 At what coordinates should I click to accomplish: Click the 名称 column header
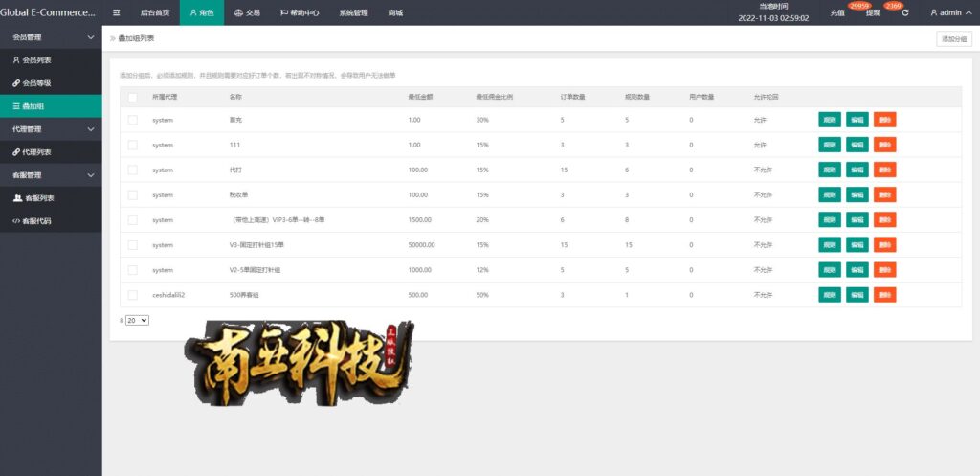tap(235, 97)
